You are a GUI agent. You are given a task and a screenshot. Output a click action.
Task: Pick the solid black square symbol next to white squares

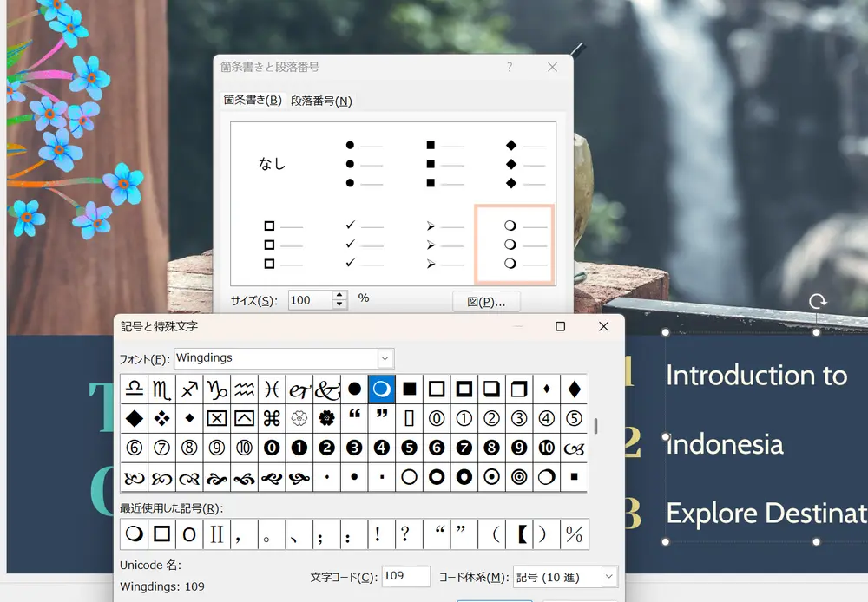[x=409, y=389]
